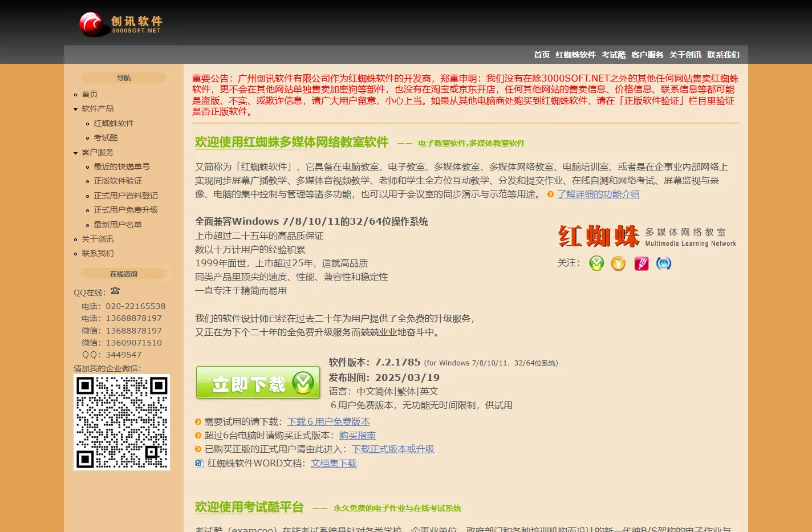The image size is (812, 532).
Task: Open 正式用户免费升级 in the sidebar
Action: 126,210
